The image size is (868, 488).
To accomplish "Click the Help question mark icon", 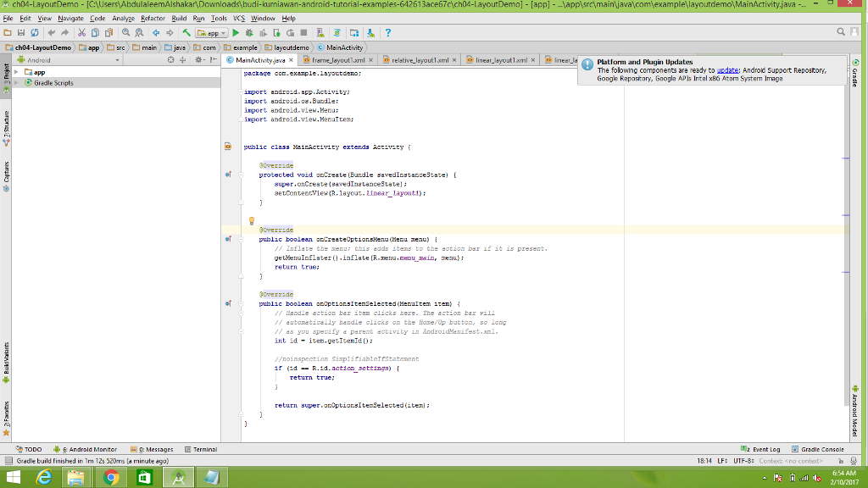I will [x=387, y=33].
